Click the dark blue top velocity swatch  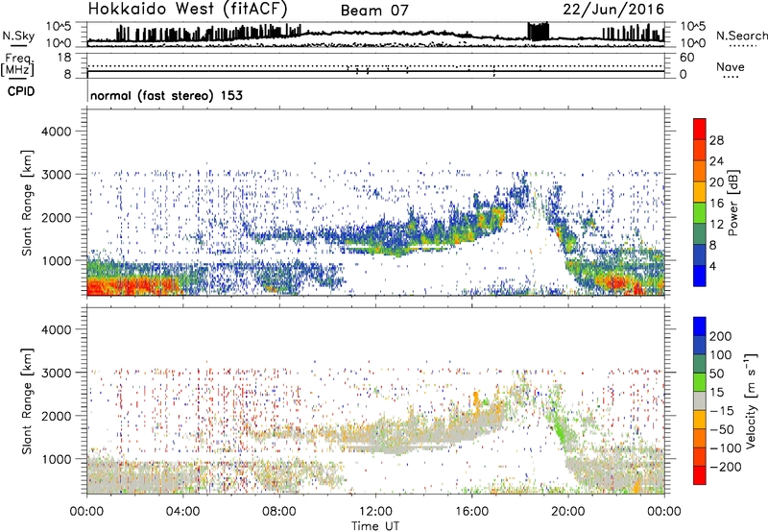tap(700, 326)
